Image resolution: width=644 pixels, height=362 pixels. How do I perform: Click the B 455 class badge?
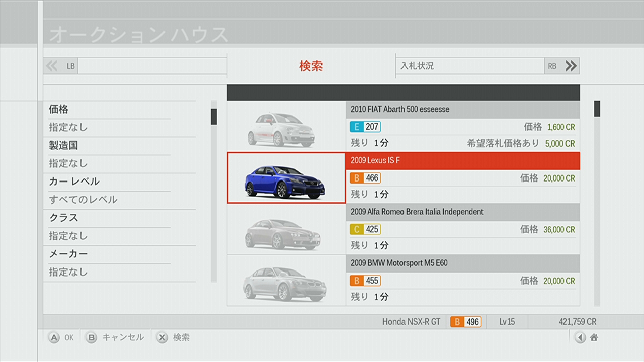365,281
